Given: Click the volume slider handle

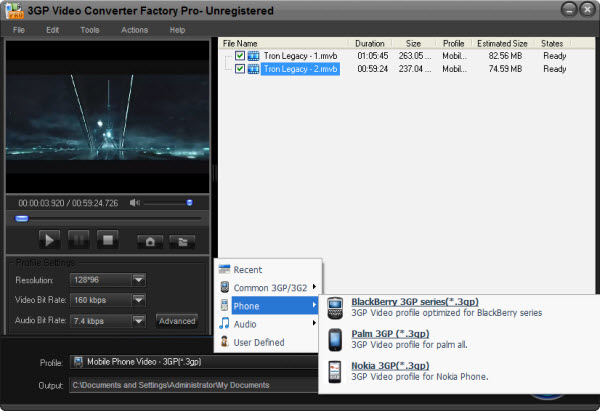Looking at the screenshot, I should [189, 202].
